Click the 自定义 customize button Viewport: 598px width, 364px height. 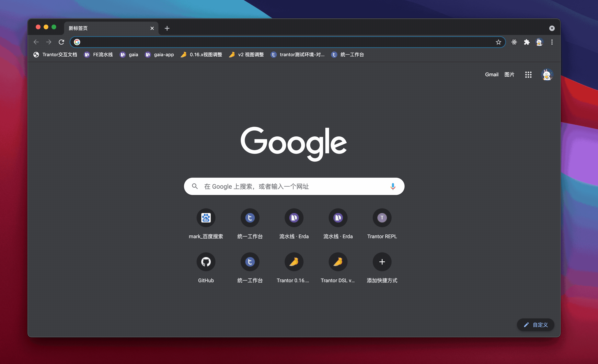[x=535, y=325]
